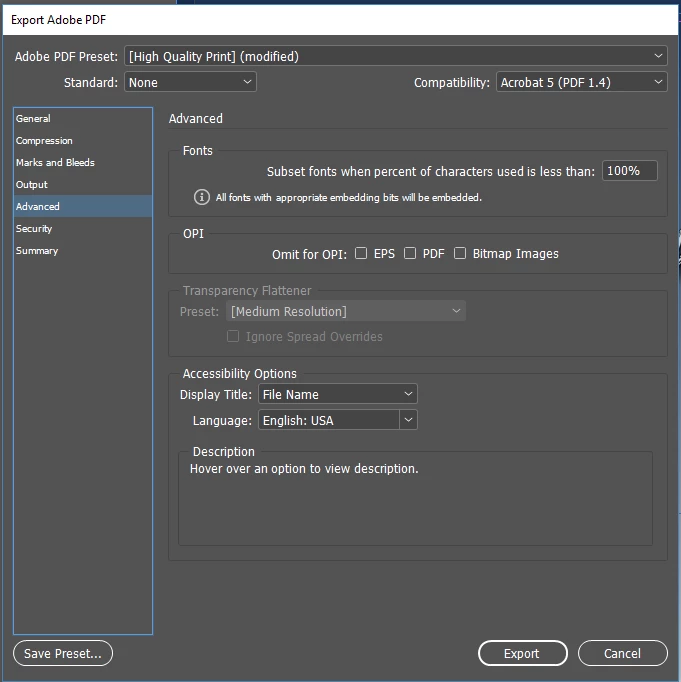Enable the EPS omit for OPI checkbox

(x=361, y=253)
